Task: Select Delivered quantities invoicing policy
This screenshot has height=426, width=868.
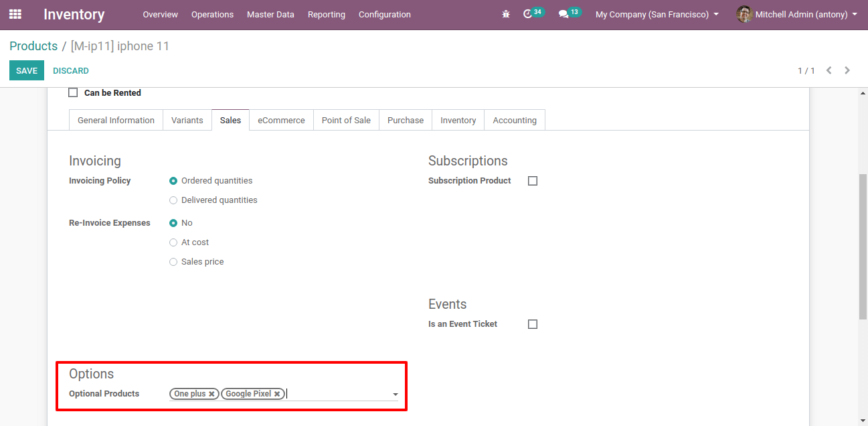Action: (173, 200)
